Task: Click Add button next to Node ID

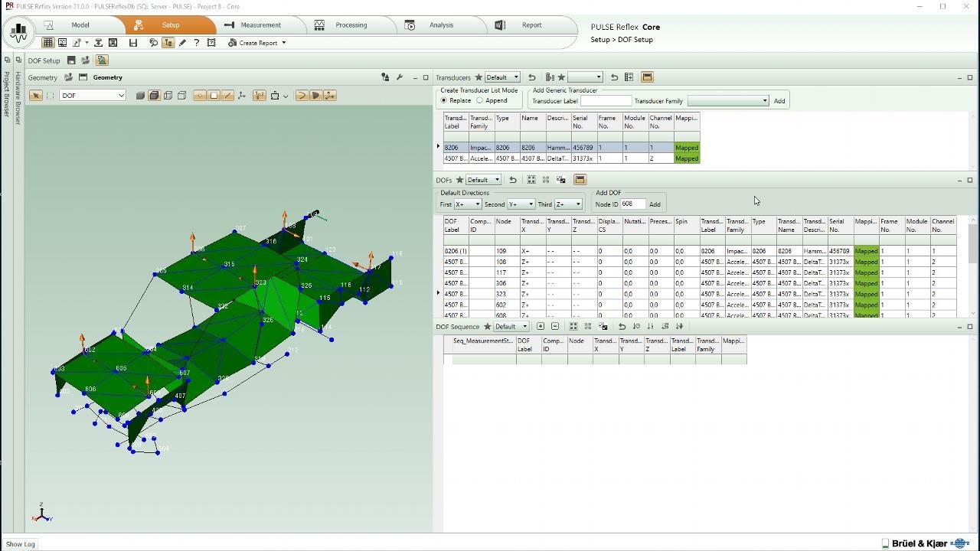Action: click(x=655, y=204)
